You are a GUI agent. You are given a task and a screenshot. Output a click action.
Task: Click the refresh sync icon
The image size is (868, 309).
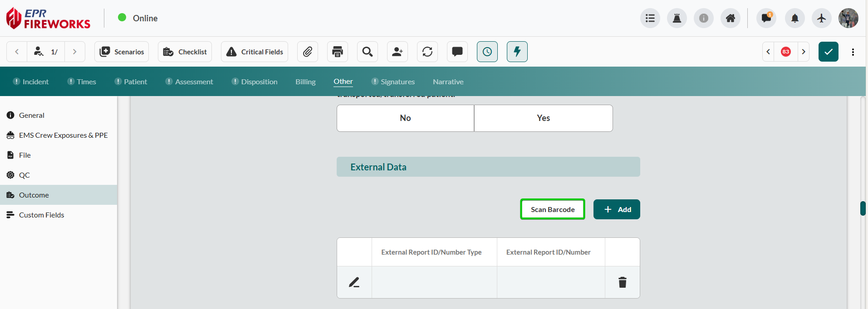click(427, 52)
